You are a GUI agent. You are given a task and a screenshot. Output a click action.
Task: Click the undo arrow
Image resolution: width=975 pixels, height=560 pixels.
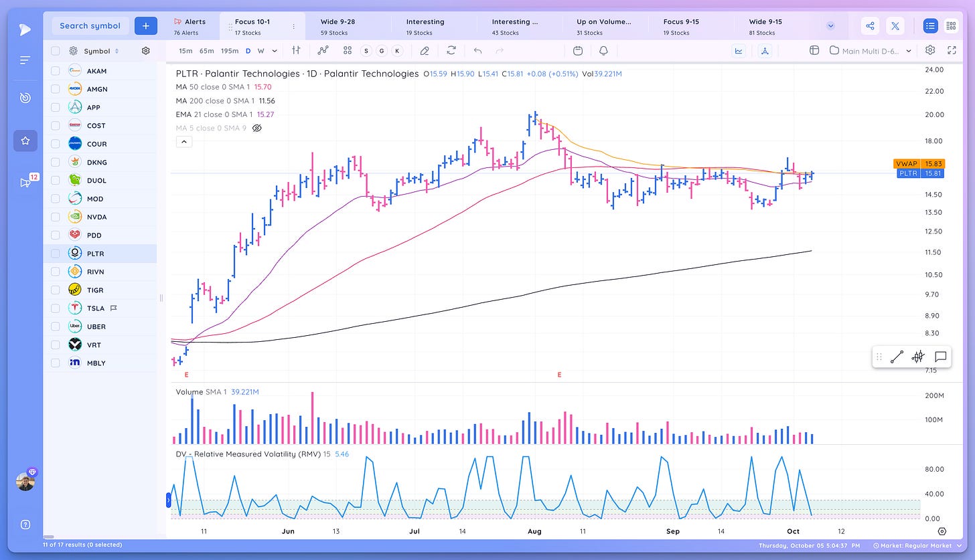click(x=477, y=50)
